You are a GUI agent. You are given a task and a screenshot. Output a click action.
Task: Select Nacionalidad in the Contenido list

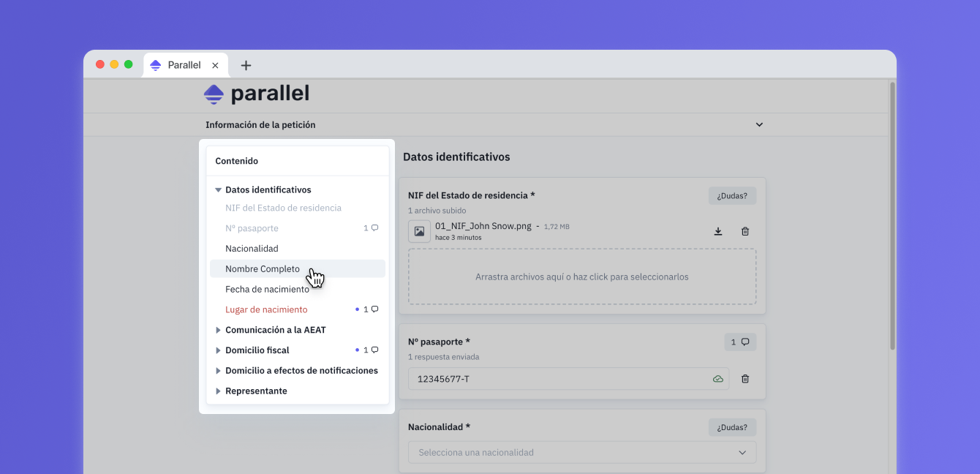(252, 249)
